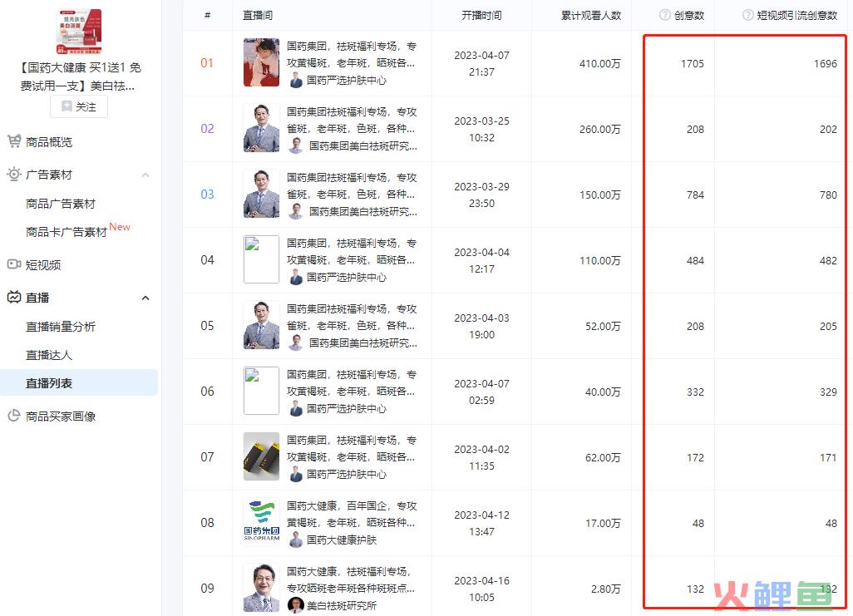
Task: Click the lightbulb icon beside 广告素材
Action: coord(13,174)
